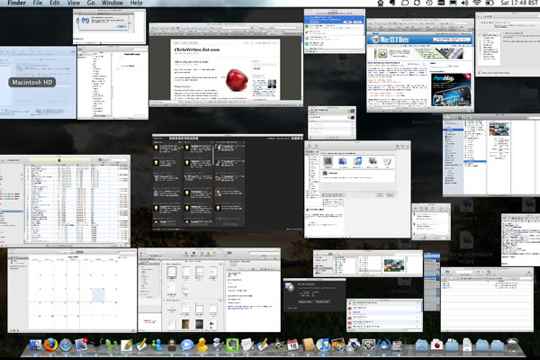Open the Window menu
Image resolution: width=540 pixels, height=360 pixels.
point(113,3)
